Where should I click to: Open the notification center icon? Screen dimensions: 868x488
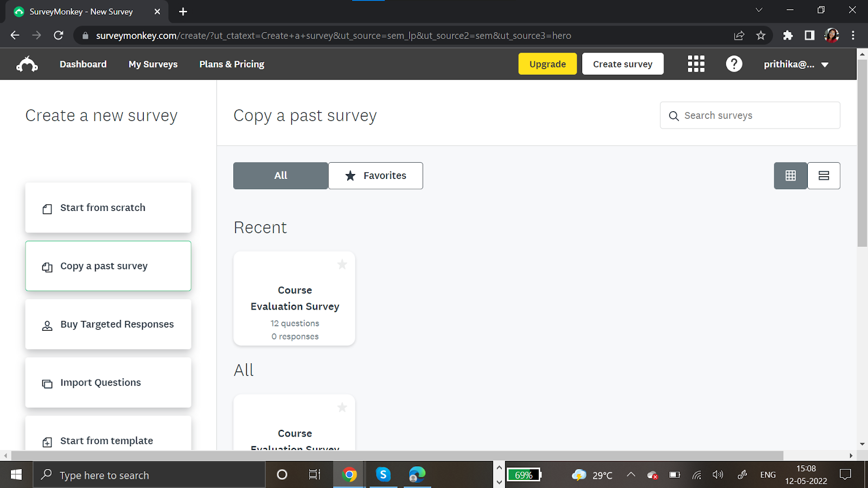click(x=845, y=475)
